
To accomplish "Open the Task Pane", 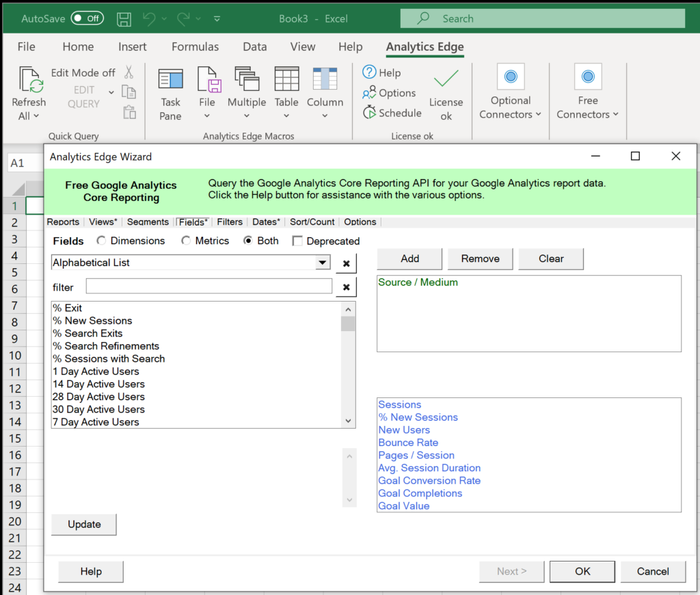I will pos(170,94).
